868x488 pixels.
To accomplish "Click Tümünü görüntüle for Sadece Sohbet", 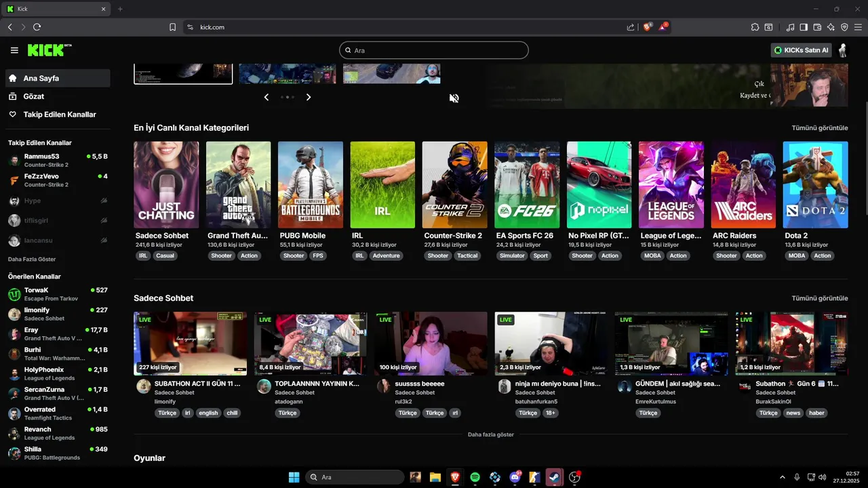I will (820, 298).
